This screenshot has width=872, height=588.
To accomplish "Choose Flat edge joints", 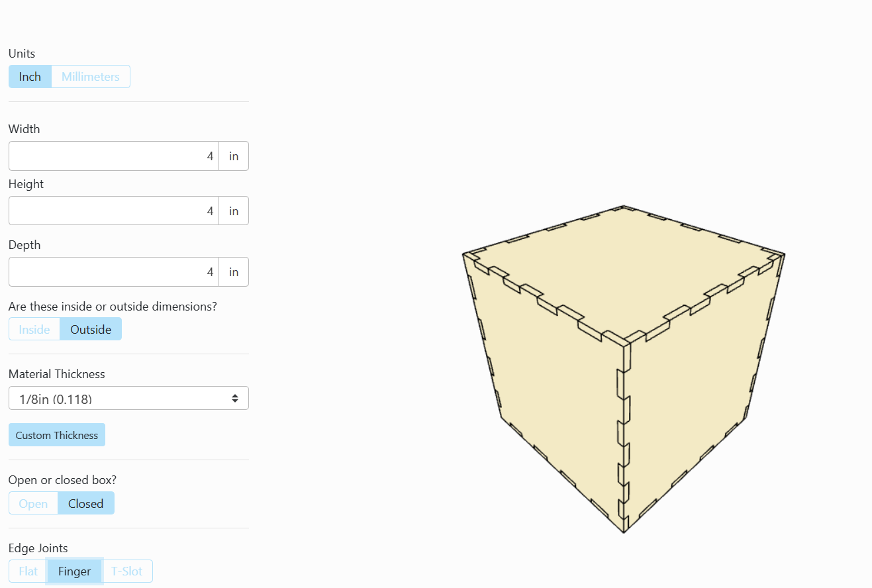I will point(27,571).
